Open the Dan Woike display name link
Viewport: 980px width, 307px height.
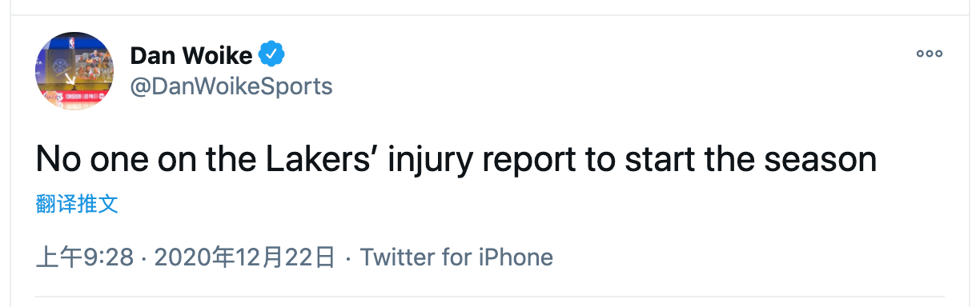[191, 55]
